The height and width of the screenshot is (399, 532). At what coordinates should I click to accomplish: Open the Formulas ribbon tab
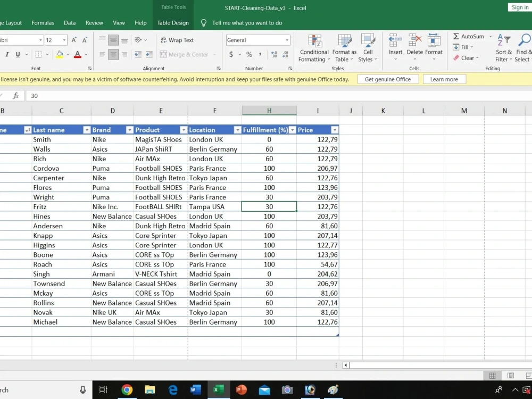pos(43,22)
